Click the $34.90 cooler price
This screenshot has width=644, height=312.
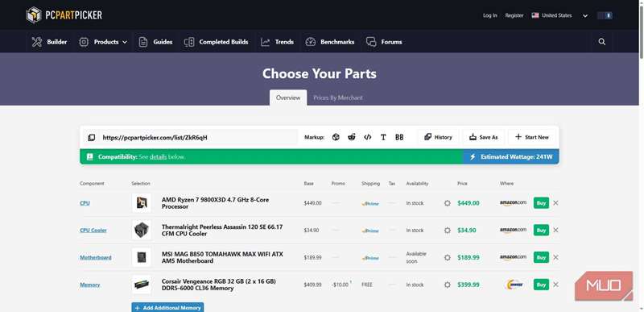pos(467,231)
